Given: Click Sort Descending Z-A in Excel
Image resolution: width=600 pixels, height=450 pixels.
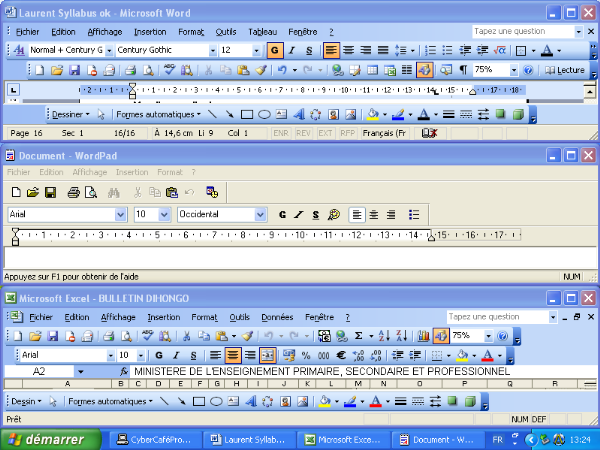Looking at the screenshot, I should click(401, 336).
